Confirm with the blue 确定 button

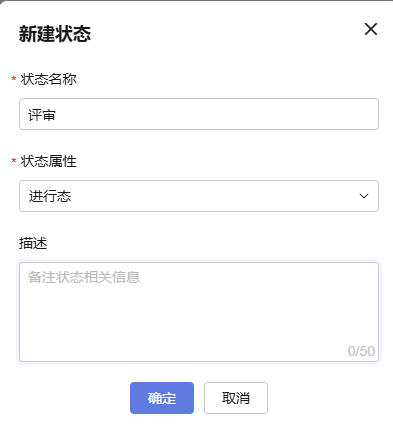162,398
